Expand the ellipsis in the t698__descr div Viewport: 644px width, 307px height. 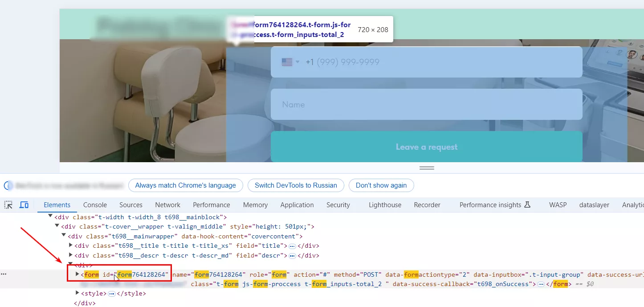(x=292, y=256)
